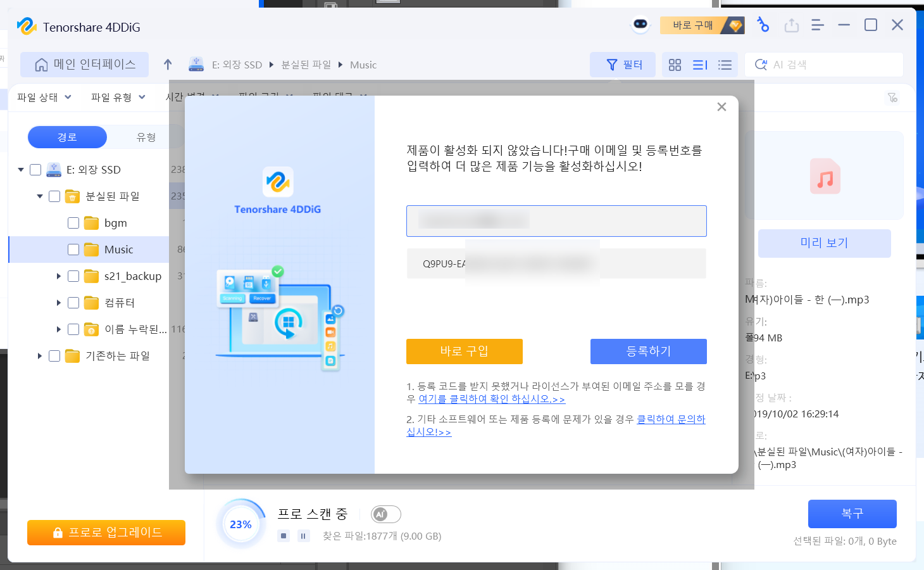This screenshot has height=570, width=924.
Task: Switch to thumbnail grid view
Action: (x=675, y=65)
